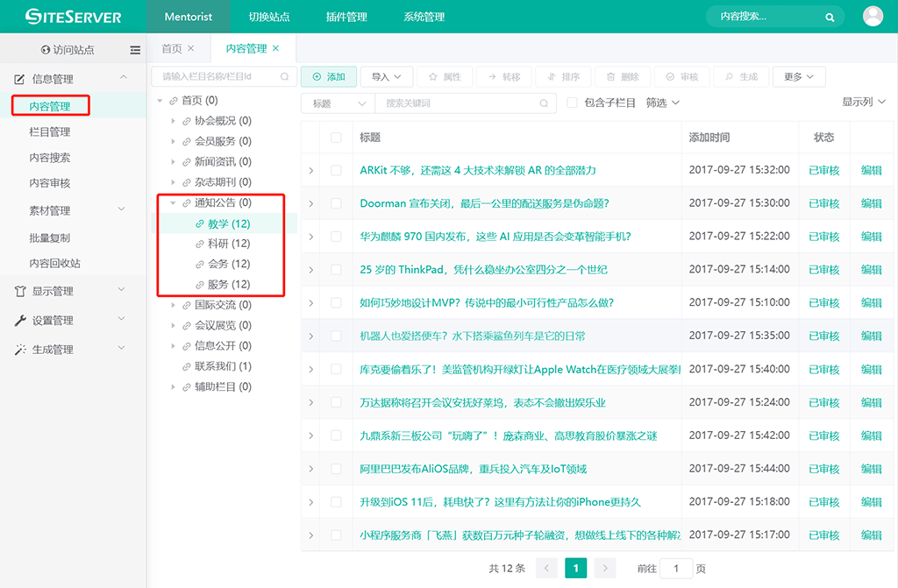
Task: Click the 属性 star toolbar button
Action: tap(445, 77)
